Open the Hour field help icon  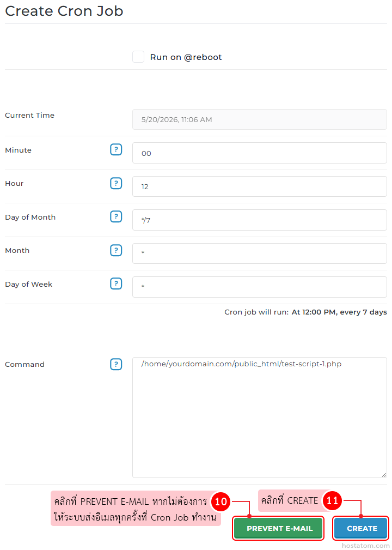click(116, 184)
